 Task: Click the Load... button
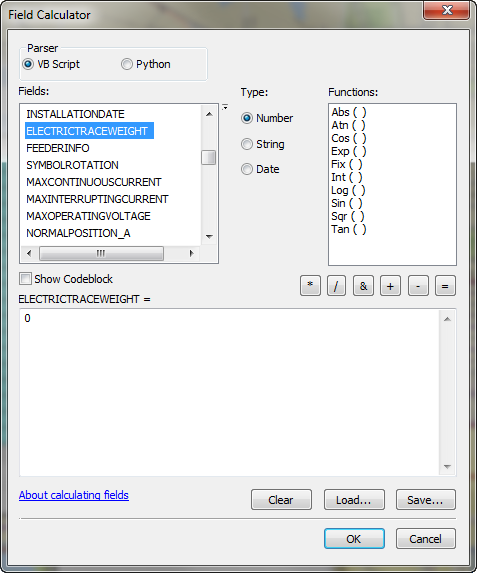pyautogui.click(x=354, y=500)
